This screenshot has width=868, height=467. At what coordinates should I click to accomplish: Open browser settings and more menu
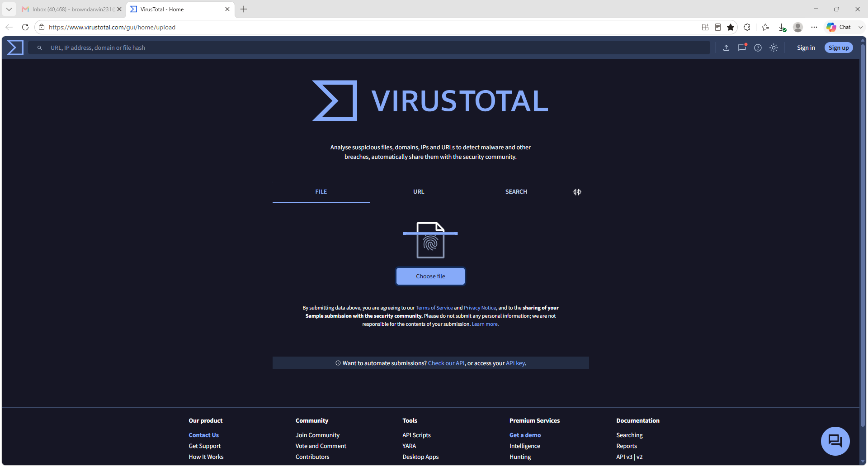pyautogui.click(x=814, y=27)
